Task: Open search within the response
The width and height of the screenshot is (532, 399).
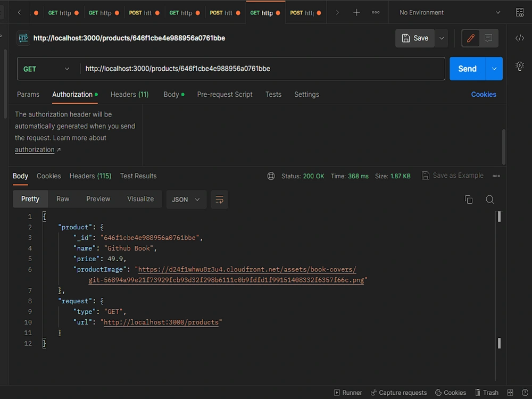Action: pos(489,199)
